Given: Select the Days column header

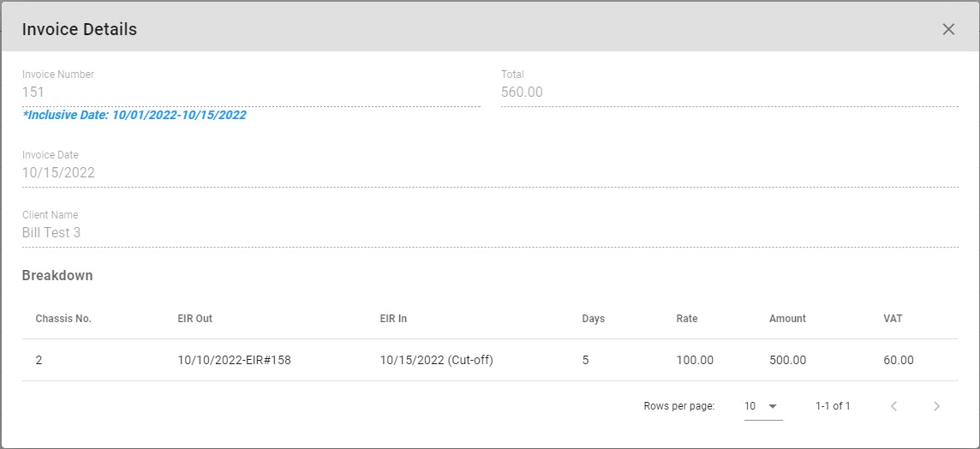Looking at the screenshot, I should click(x=593, y=319).
